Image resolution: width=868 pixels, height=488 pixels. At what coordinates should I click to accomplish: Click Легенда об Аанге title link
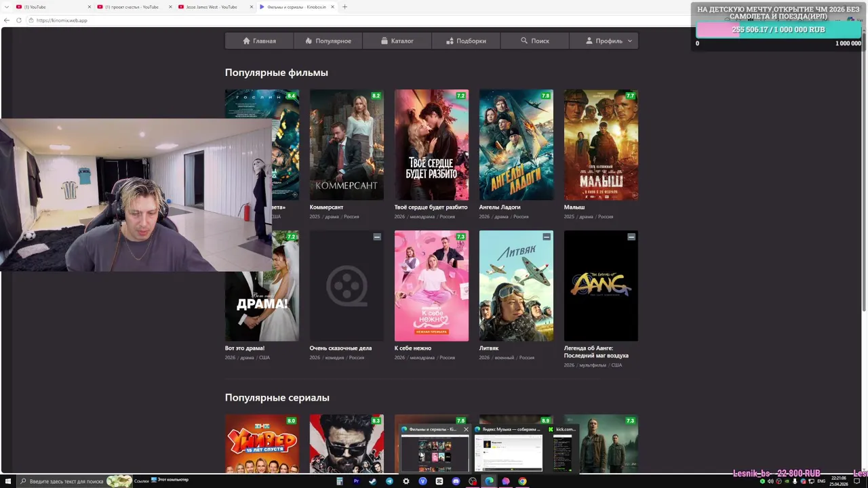[x=596, y=352]
